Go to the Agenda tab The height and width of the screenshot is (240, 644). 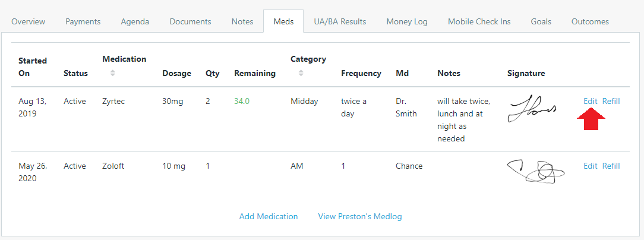[x=135, y=21]
